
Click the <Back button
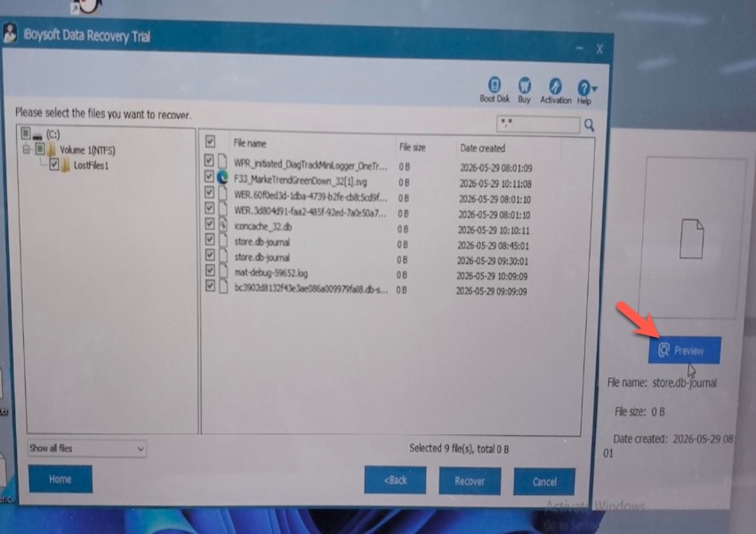point(395,480)
